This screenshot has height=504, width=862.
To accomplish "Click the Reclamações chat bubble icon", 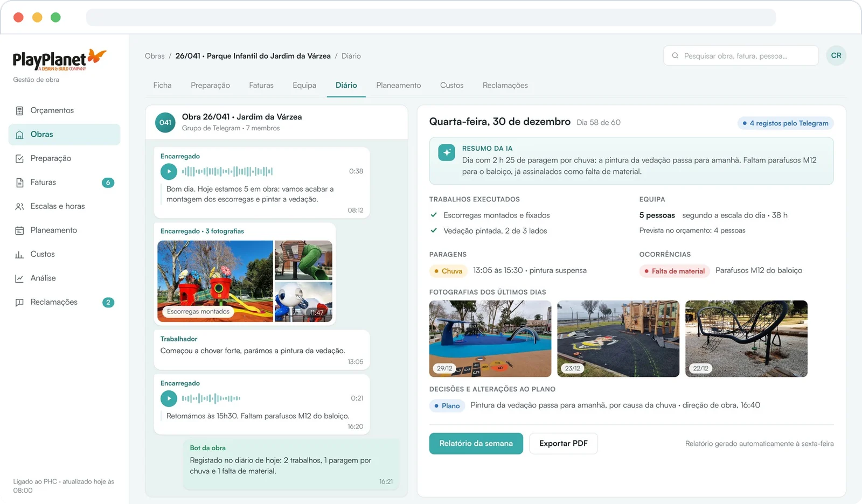I will coord(19,302).
